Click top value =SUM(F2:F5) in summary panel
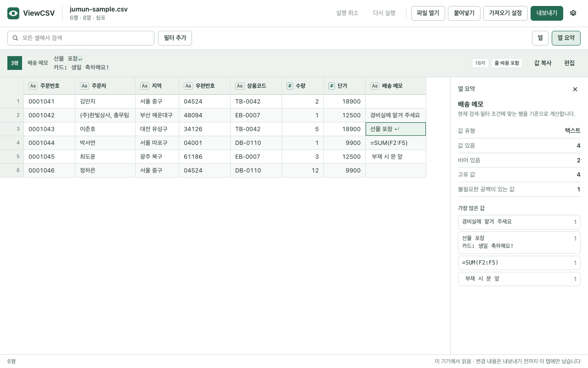This screenshot has height=368, width=588. point(519,263)
